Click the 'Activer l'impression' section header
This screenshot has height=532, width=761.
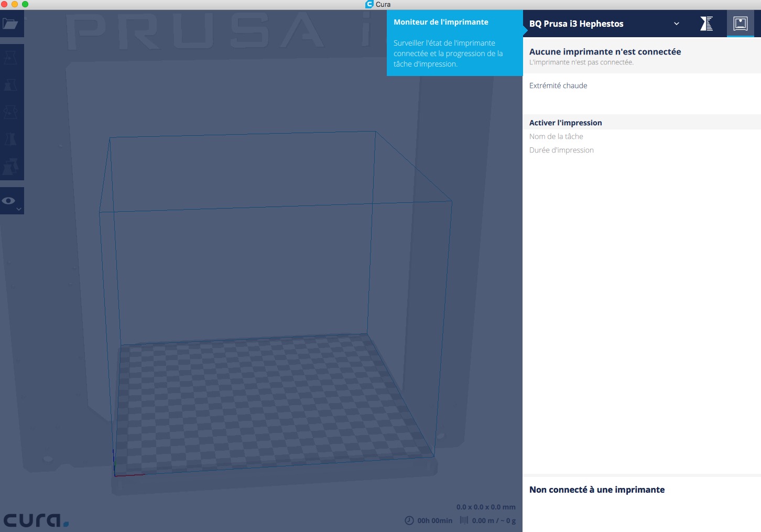pos(566,123)
